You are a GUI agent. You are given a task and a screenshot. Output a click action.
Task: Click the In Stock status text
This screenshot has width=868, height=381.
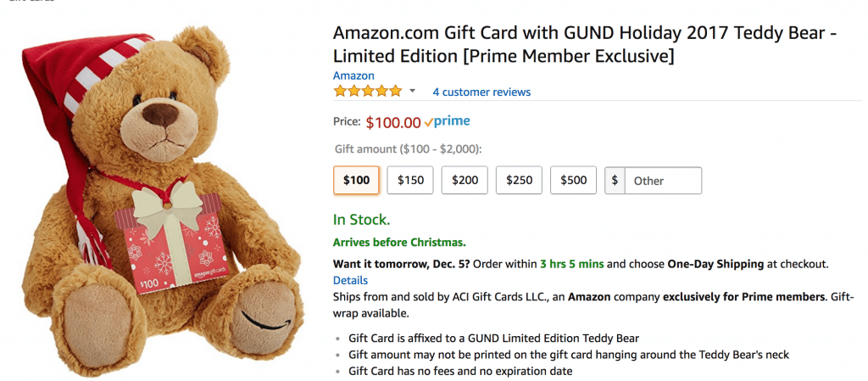pyautogui.click(x=361, y=220)
